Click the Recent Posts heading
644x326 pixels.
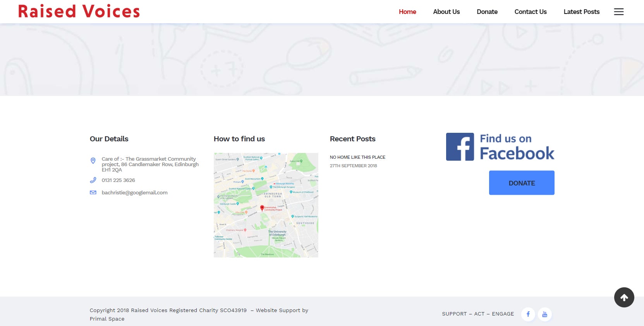point(352,139)
